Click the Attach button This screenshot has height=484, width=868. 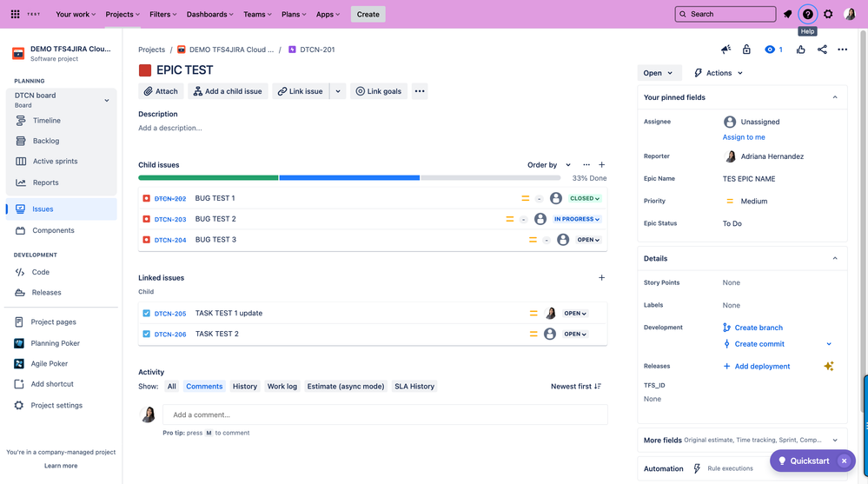[x=161, y=91]
